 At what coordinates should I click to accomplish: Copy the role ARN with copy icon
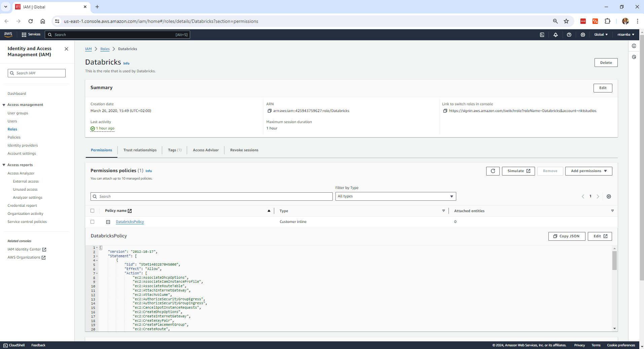269,111
